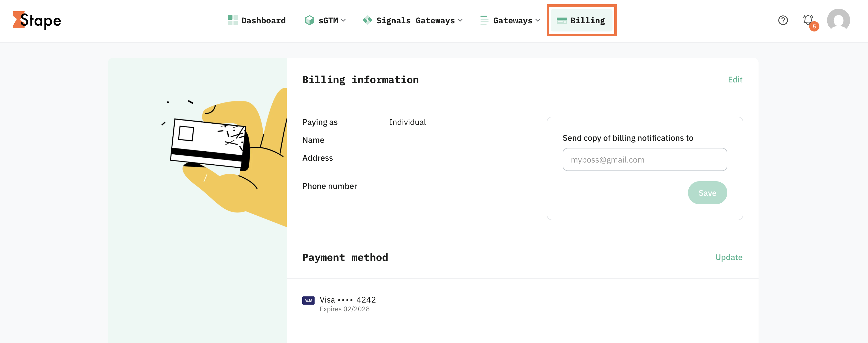Click the Paying as label
The height and width of the screenshot is (343, 868).
[x=320, y=122]
